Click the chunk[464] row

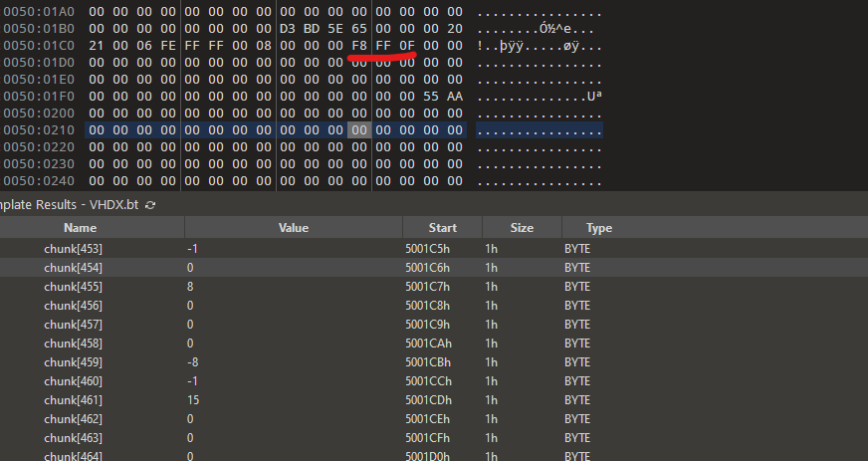(74, 456)
